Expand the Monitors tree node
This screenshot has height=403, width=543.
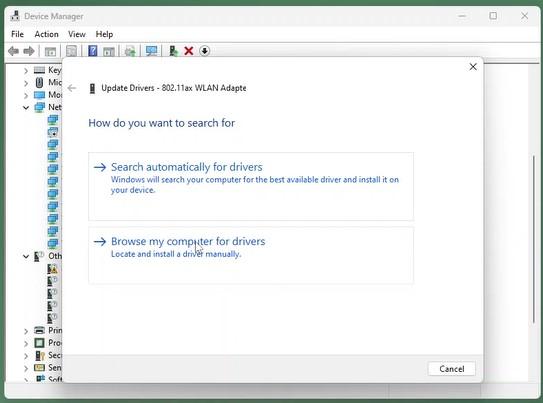tap(26, 95)
